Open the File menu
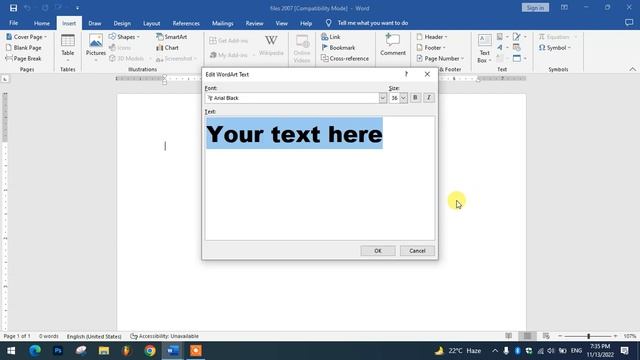The height and width of the screenshot is (360, 640). click(x=13, y=23)
